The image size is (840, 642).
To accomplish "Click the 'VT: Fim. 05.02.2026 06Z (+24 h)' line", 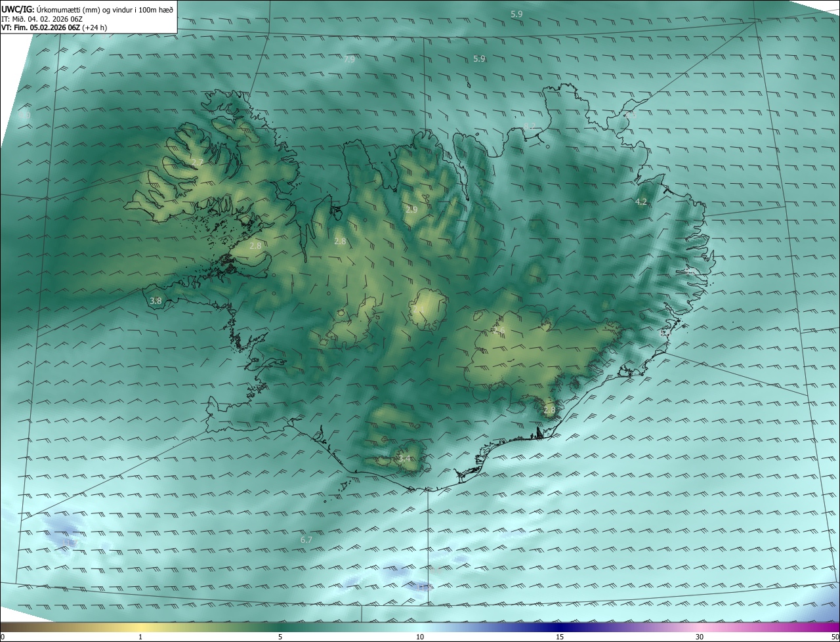I will coord(55,28).
